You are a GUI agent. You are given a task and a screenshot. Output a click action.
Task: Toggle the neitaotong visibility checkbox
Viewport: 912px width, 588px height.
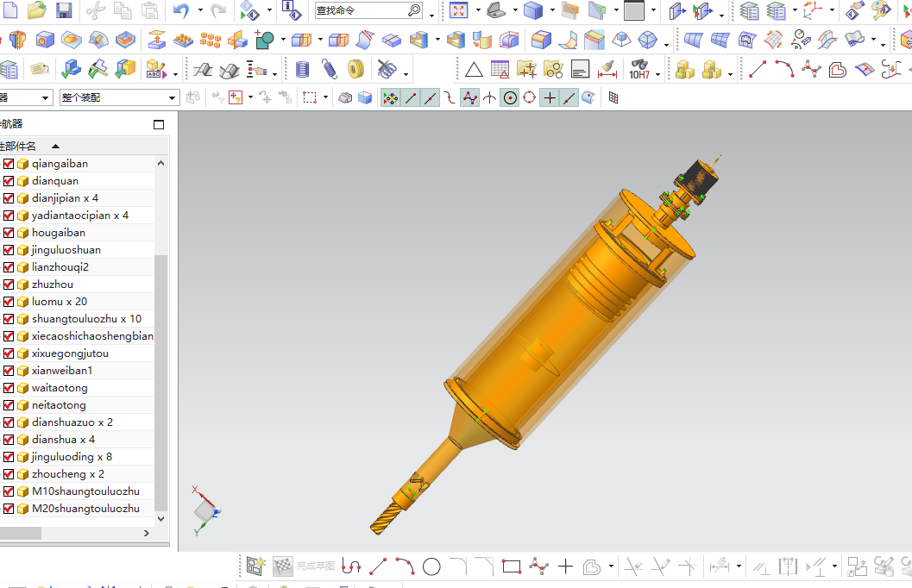coord(9,405)
